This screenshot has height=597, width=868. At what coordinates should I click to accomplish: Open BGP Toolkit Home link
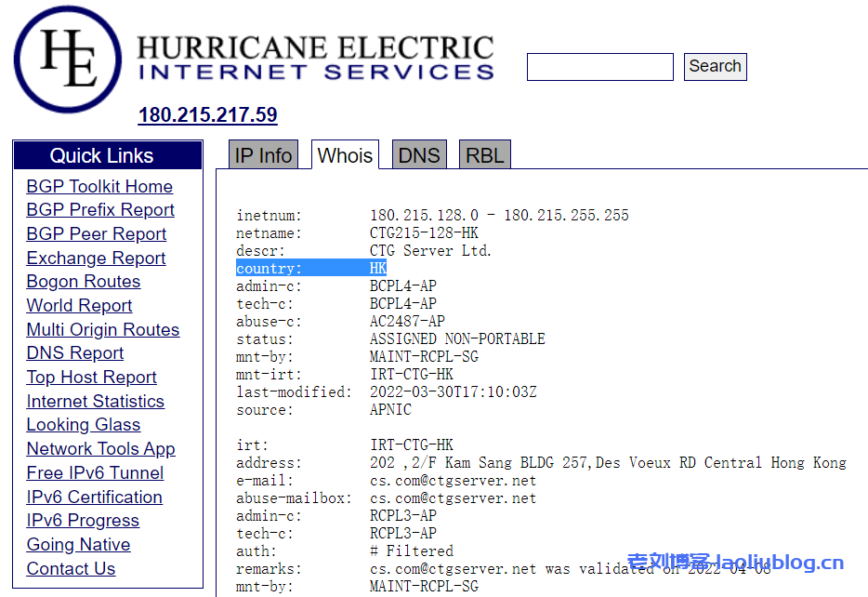[x=99, y=186]
